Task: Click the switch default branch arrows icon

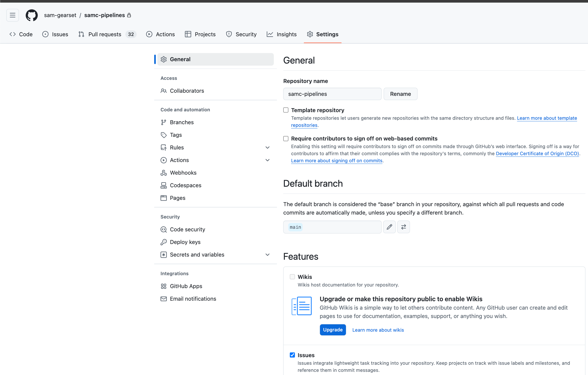Action: point(403,227)
